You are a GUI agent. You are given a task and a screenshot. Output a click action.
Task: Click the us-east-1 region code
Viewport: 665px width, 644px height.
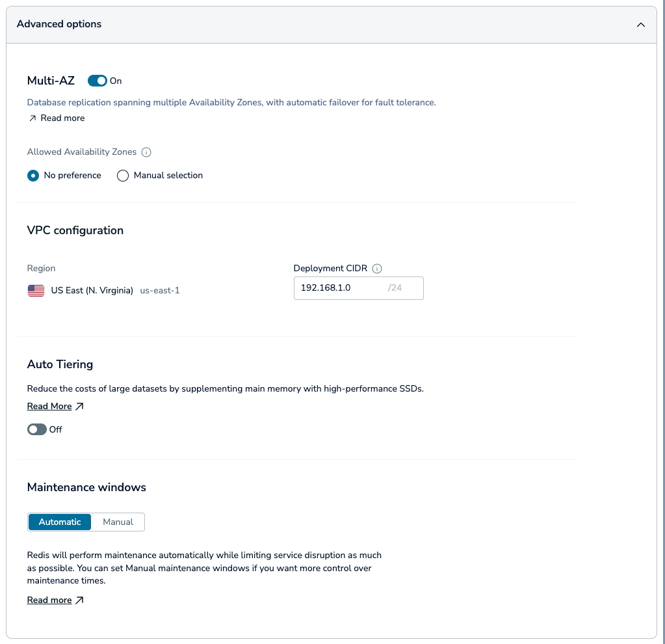tap(160, 290)
